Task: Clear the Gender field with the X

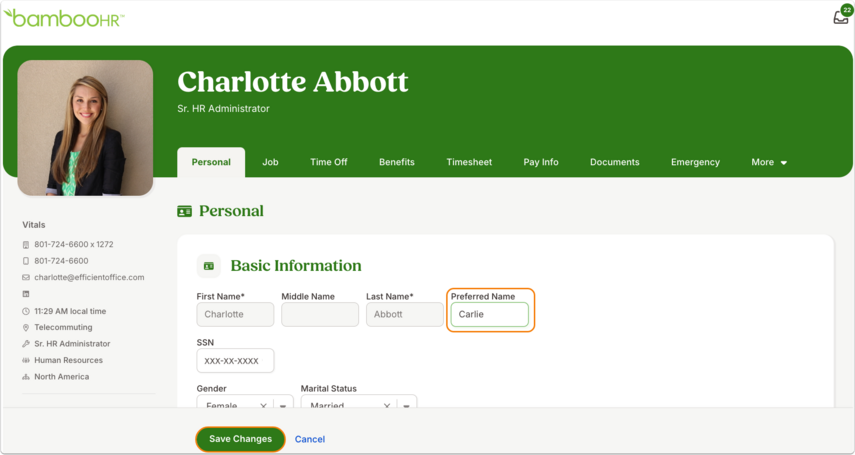Action: point(263,405)
